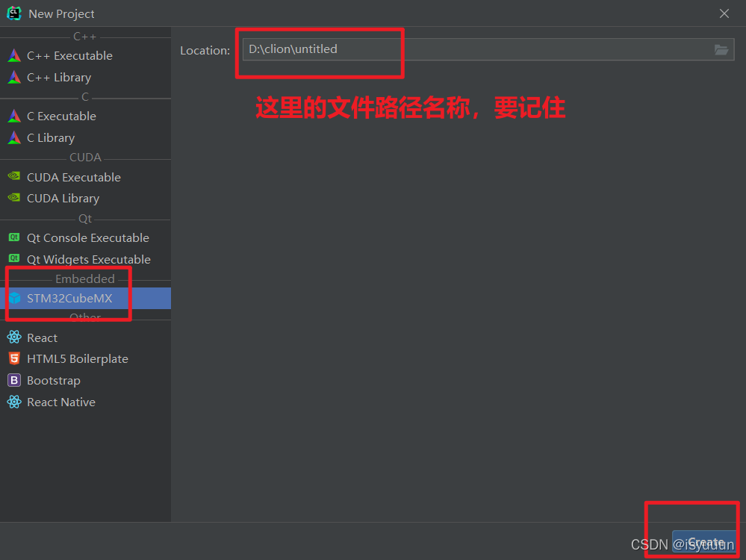Click the Location path input field
Image resolution: width=746 pixels, height=560 pixels.
488,49
